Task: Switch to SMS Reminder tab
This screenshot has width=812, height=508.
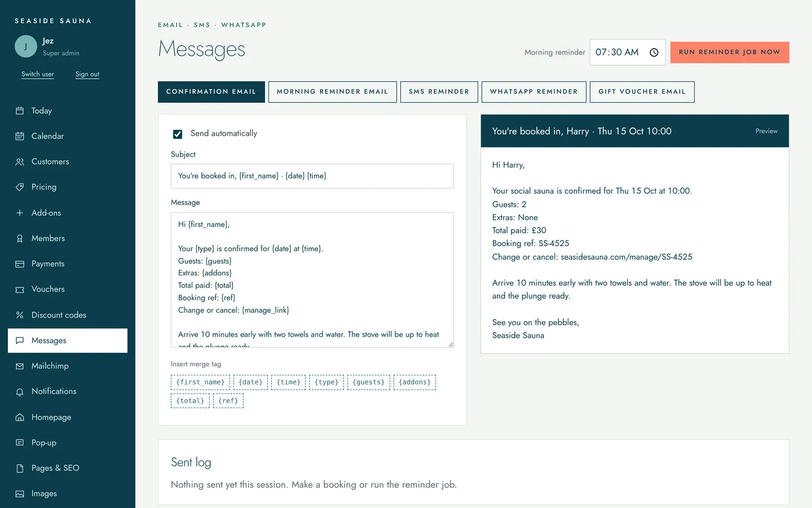Action: [439, 92]
